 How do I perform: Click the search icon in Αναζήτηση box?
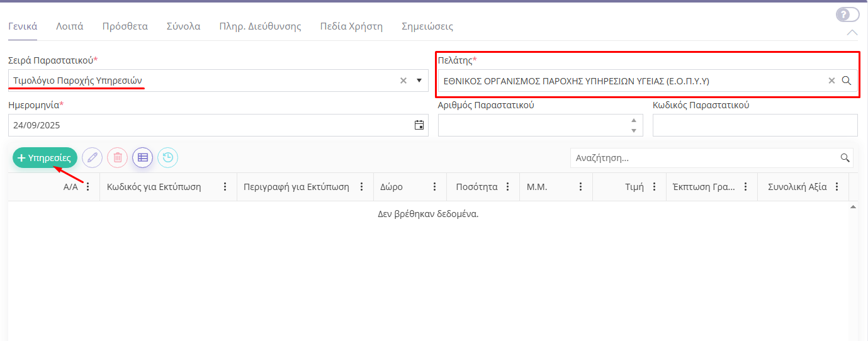(x=845, y=158)
